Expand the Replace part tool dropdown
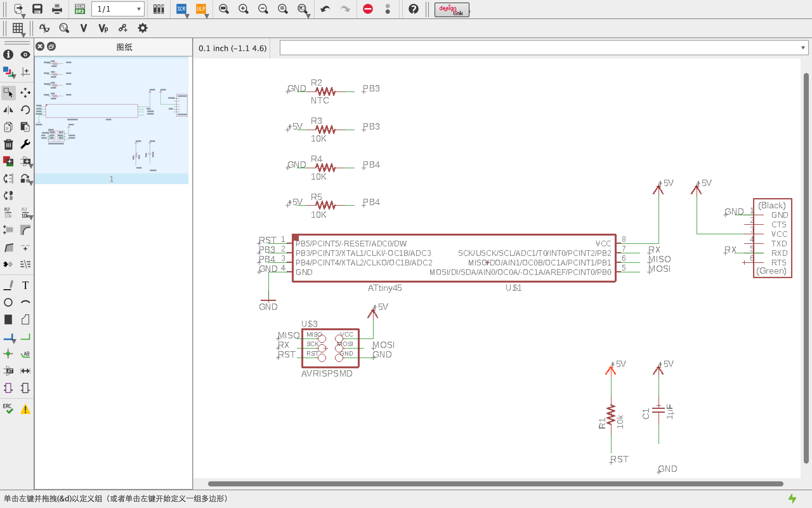Viewport: 812px width, 508px height. 31,184
